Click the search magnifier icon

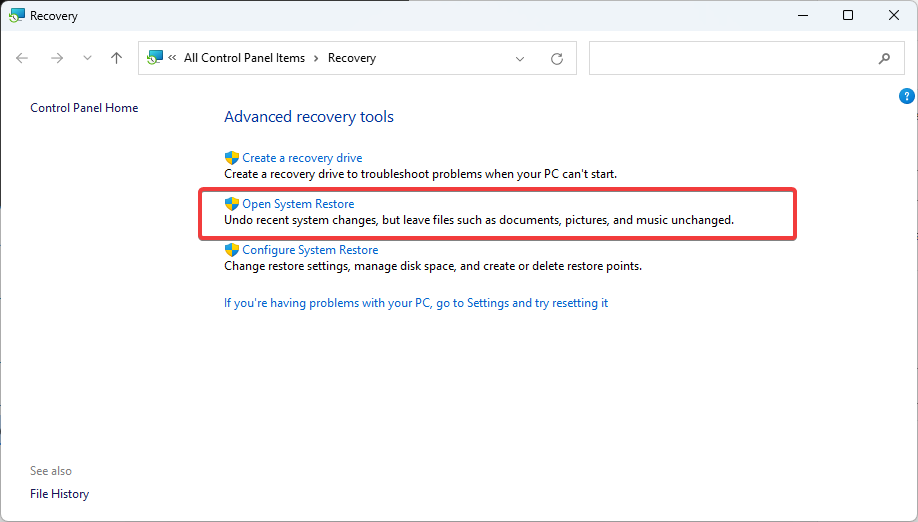885,58
